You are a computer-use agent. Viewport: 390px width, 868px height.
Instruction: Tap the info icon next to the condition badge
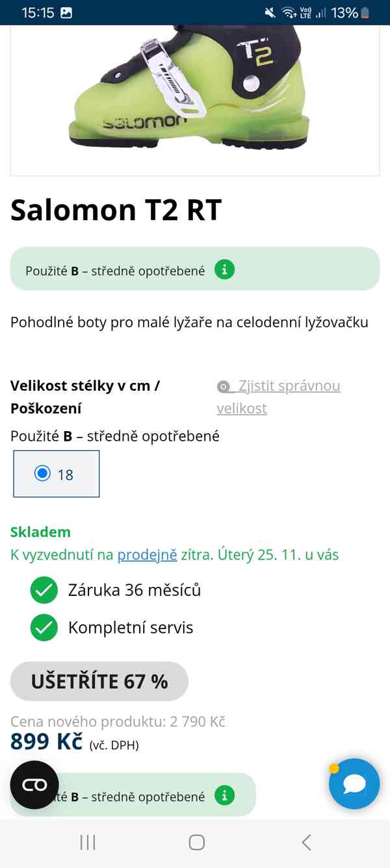pyautogui.click(x=224, y=268)
